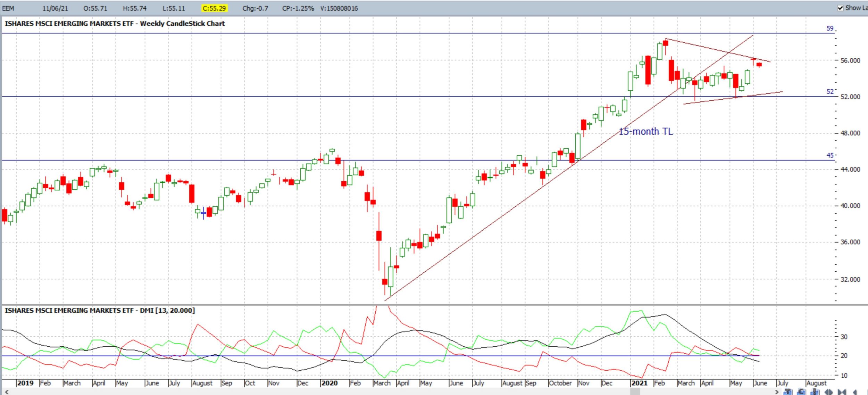Click the 32.000 price axis label

[850, 279]
